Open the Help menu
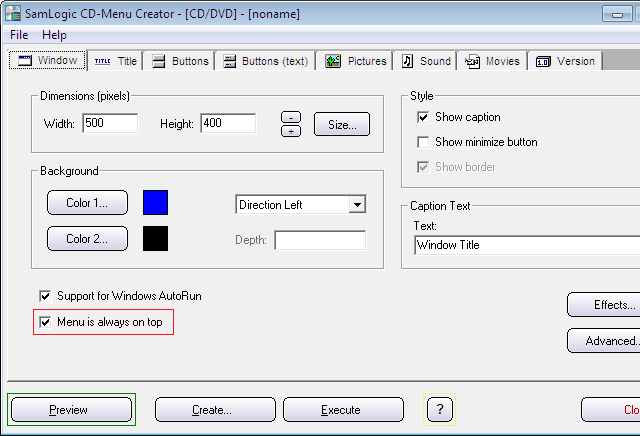Screen dimensions: 640x436 pyautogui.click(x=54, y=35)
